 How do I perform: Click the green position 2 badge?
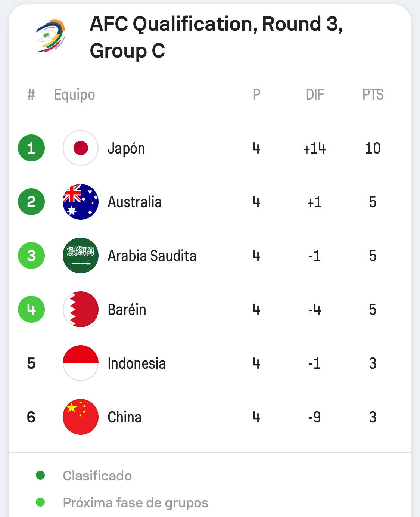click(31, 202)
